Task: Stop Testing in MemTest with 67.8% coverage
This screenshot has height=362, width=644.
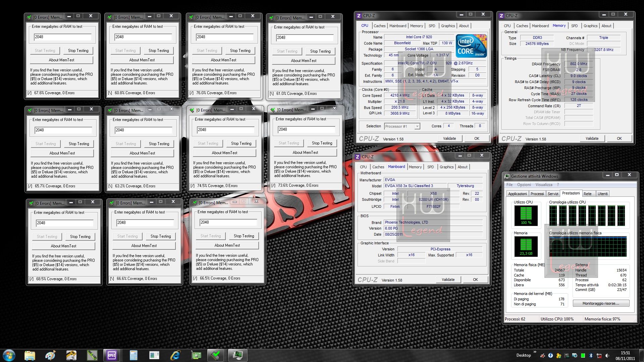Action: tap(78, 51)
